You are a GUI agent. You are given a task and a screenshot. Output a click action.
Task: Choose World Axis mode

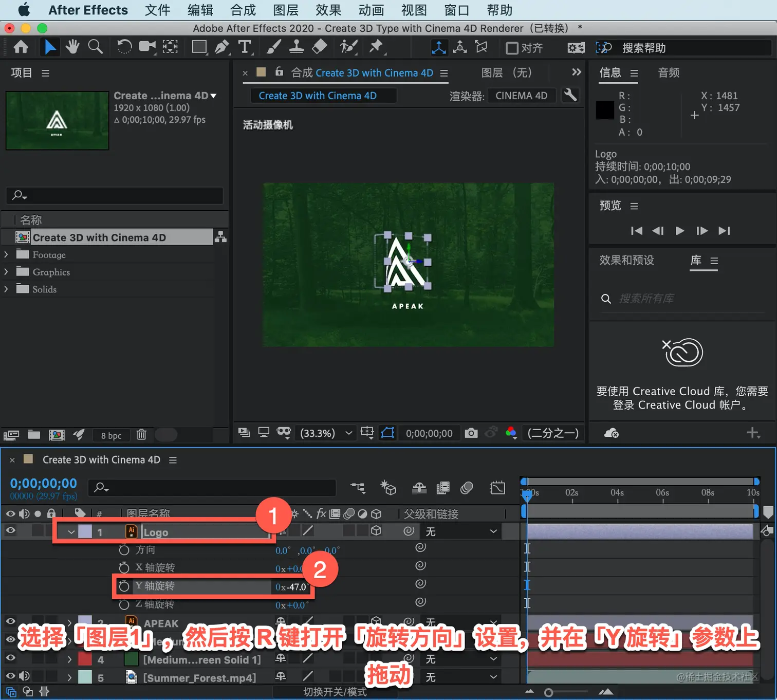tap(460, 48)
